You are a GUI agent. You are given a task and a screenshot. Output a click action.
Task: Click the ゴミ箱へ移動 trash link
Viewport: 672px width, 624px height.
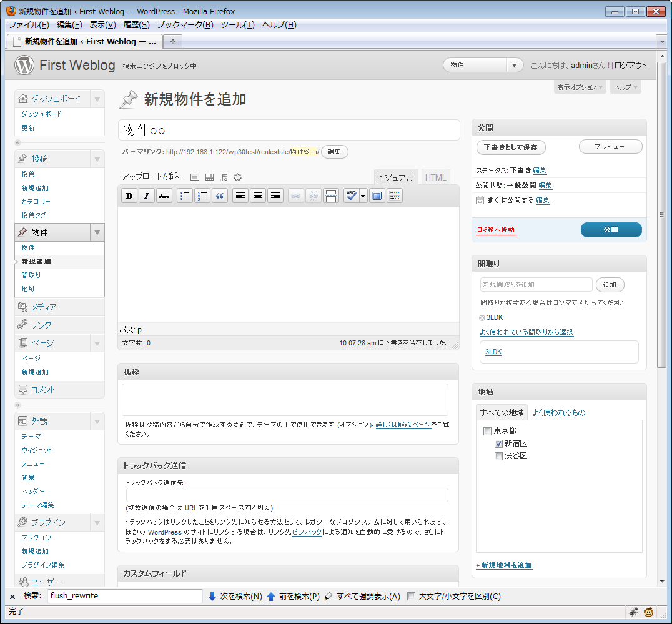click(x=496, y=230)
